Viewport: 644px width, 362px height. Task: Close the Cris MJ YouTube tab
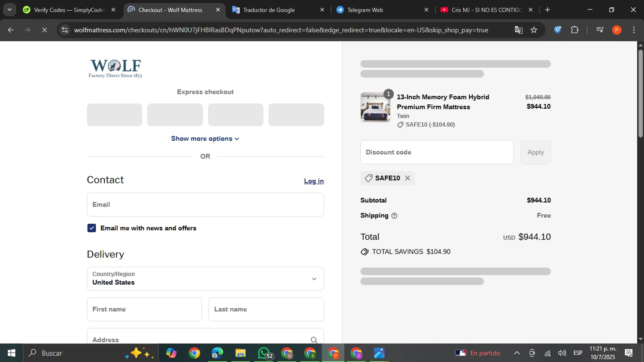pyautogui.click(x=531, y=9)
